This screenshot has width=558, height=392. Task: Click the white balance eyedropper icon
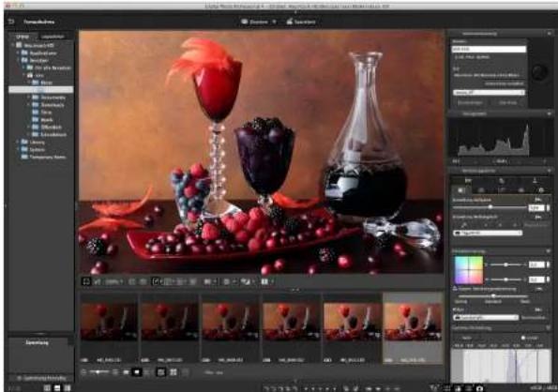pos(464,225)
